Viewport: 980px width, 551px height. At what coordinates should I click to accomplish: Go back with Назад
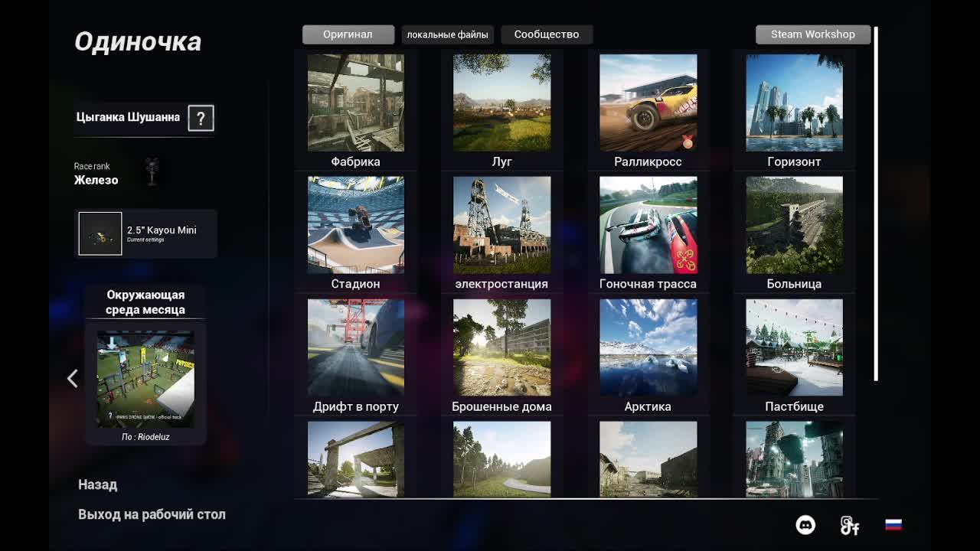(x=97, y=484)
